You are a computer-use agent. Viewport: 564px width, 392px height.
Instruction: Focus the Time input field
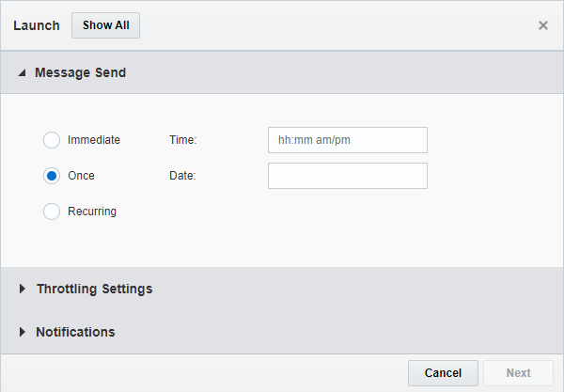(347, 140)
